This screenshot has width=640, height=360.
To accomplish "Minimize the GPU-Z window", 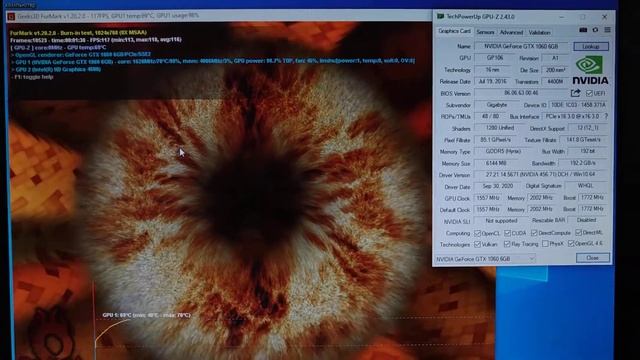I will tap(562, 17).
